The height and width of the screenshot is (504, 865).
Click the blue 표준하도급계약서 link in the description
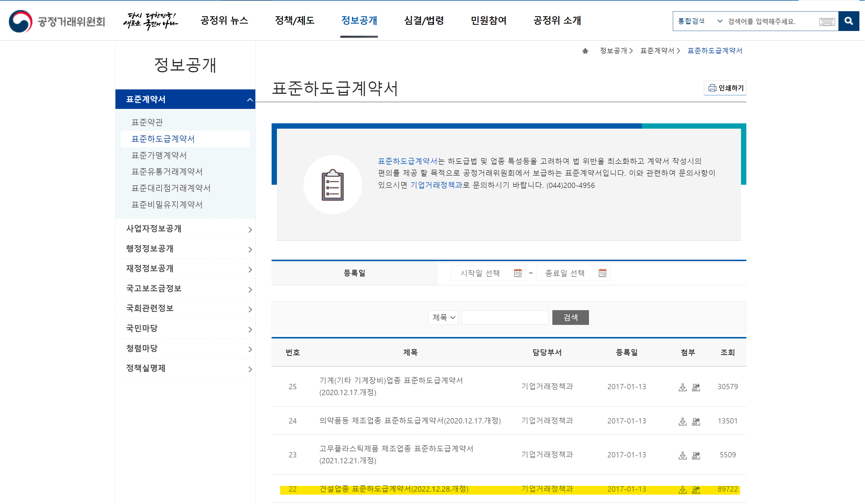pos(407,161)
